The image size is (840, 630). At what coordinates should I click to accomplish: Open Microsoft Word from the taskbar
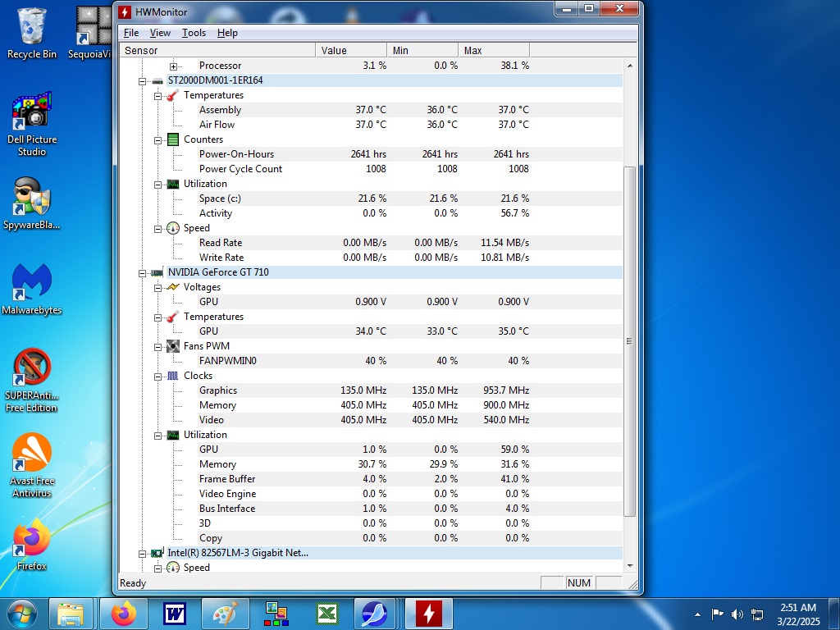coord(174,614)
